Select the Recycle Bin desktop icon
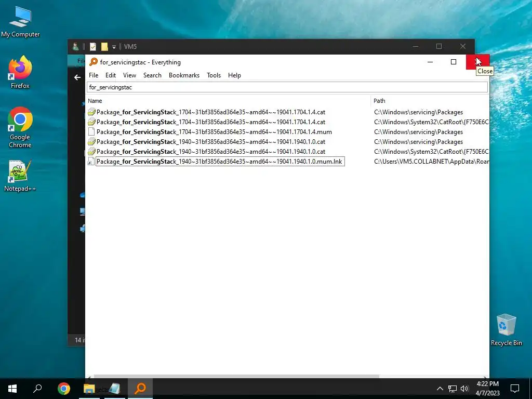Viewport: 532px width, 399px height. pos(506,330)
